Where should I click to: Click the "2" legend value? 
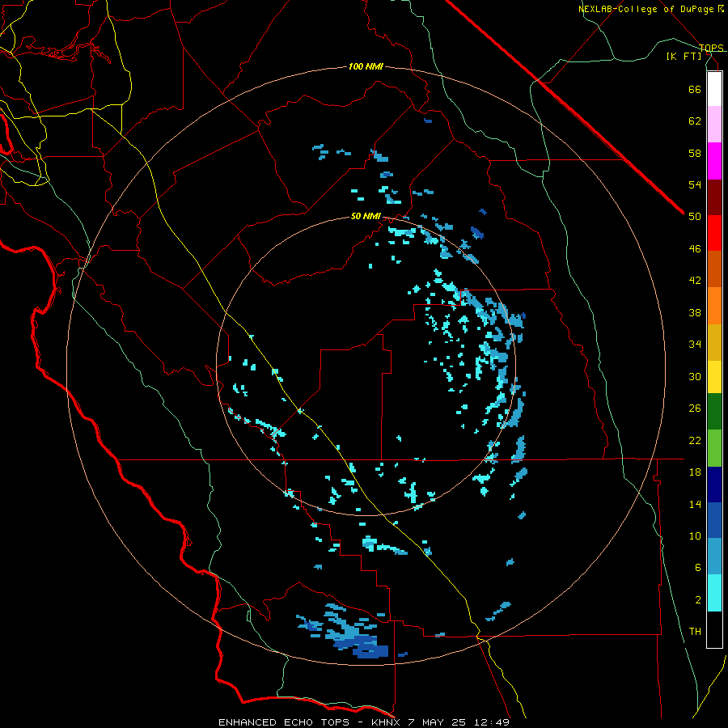point(698,600)
